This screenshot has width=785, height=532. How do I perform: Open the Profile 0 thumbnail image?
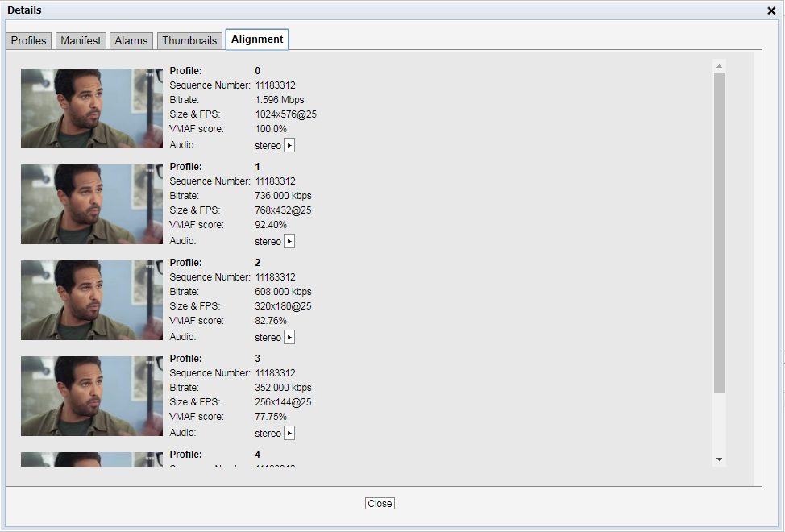pyautogui.click(x=92, y=109)
